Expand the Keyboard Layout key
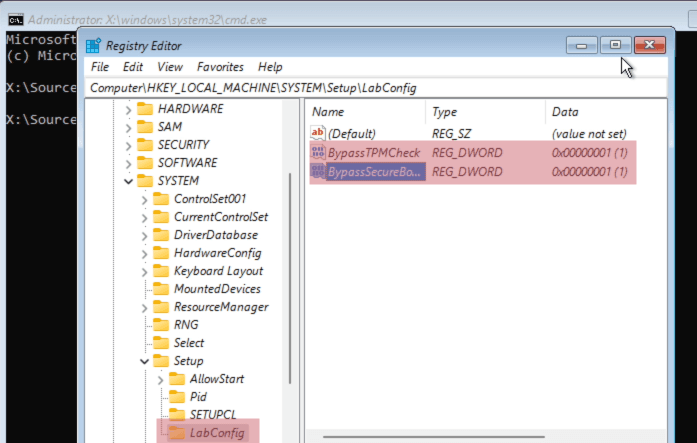The height and width of the screenshot is (443, 697). [144, 271]
